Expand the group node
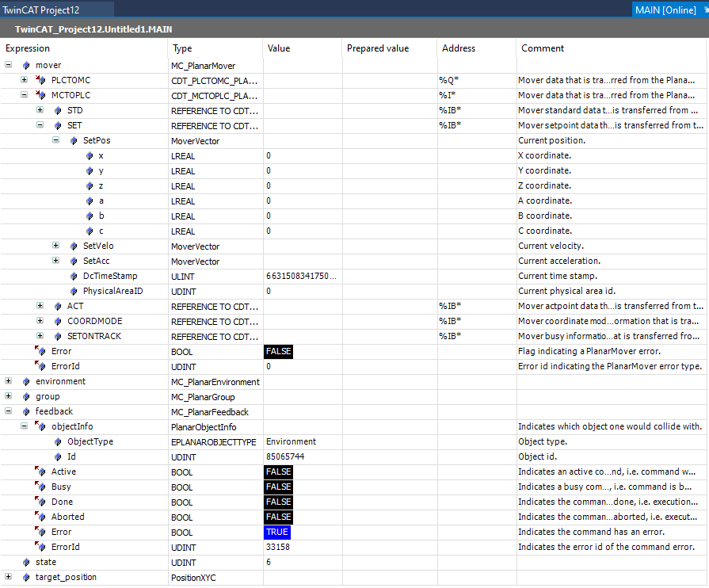Viewport: 709px width, 588px height. pyautogui.click(x=8, y=395)
